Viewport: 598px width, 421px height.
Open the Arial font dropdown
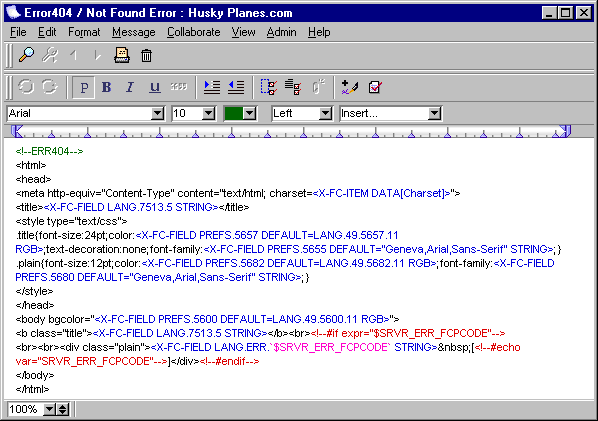click(85, 113)
